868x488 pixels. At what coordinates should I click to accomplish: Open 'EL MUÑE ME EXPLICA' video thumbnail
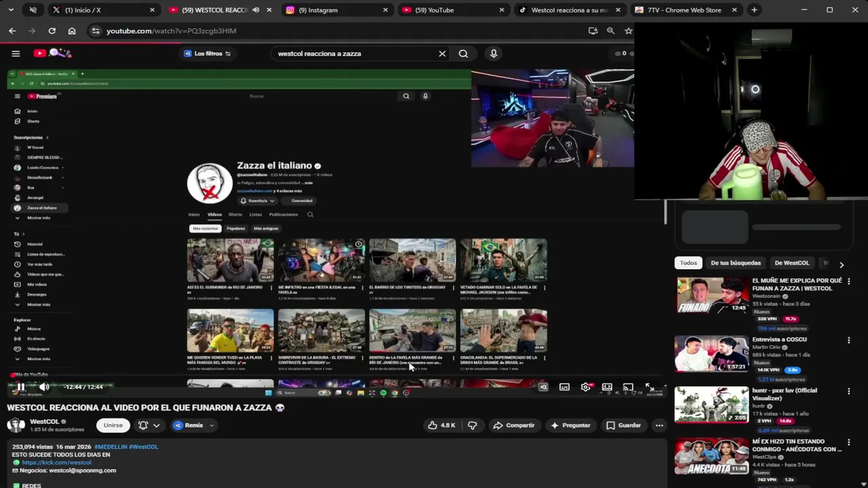pos(711,295)
